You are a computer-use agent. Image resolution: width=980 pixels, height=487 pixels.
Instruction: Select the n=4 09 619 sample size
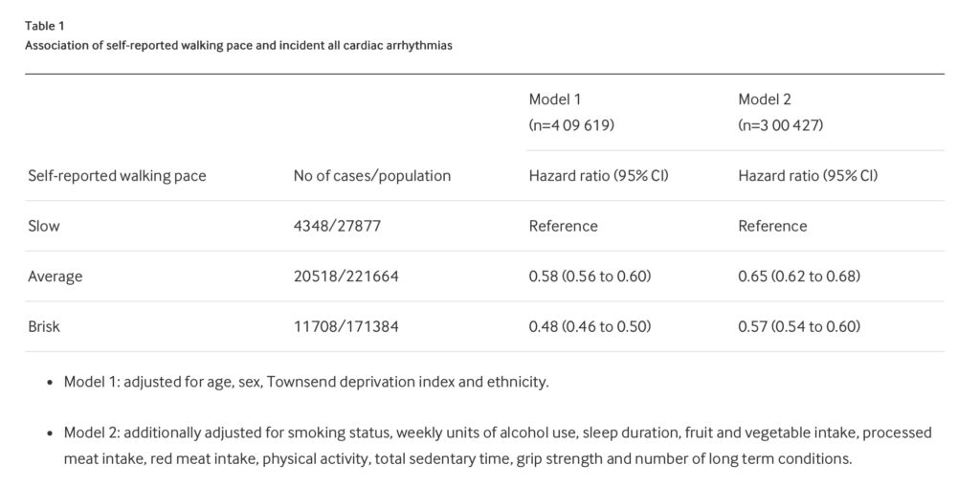click(x=571, y=125)
